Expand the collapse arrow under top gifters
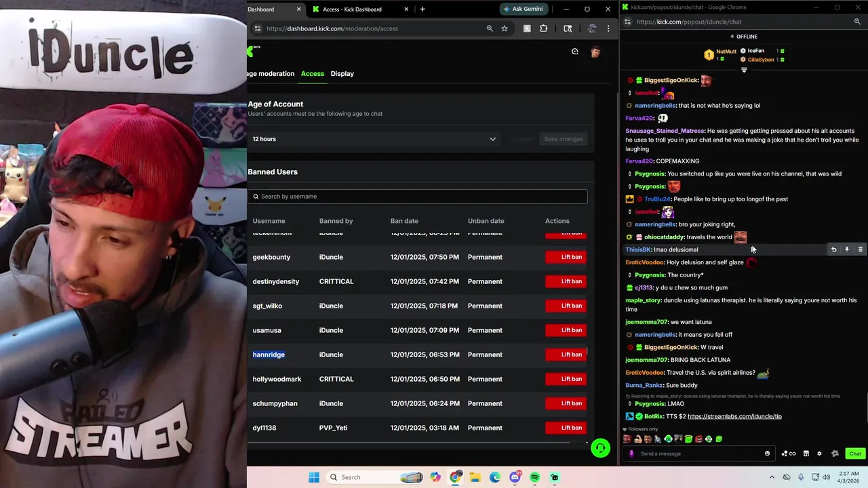This screenshot has height=488, width=868. [x=744, y=70]
